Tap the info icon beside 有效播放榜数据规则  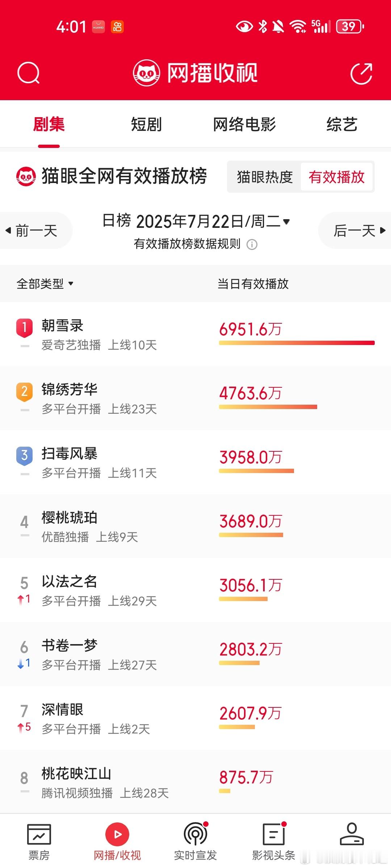[x=252, y=244]
